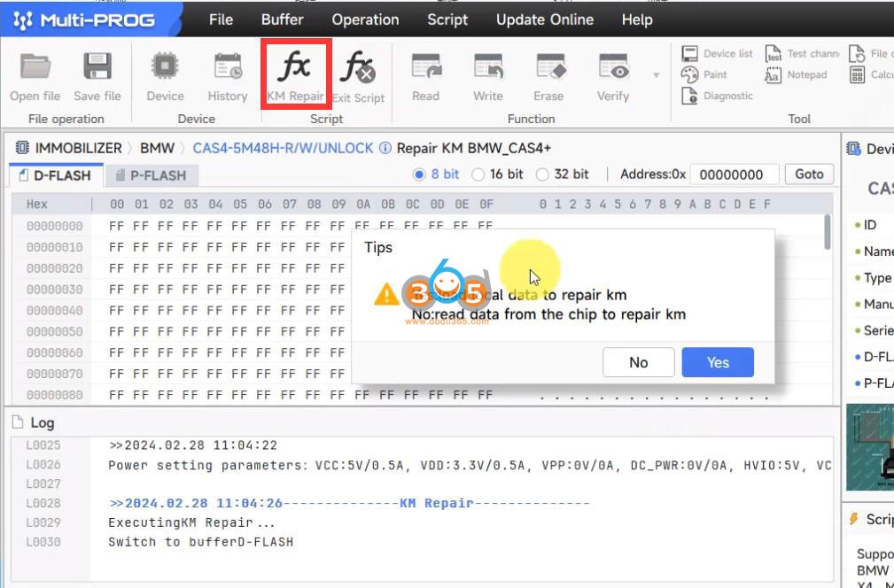Viewport: 894px width, 588px height.
Task: Select the 32 bit radio button
Action: [542, 174]
